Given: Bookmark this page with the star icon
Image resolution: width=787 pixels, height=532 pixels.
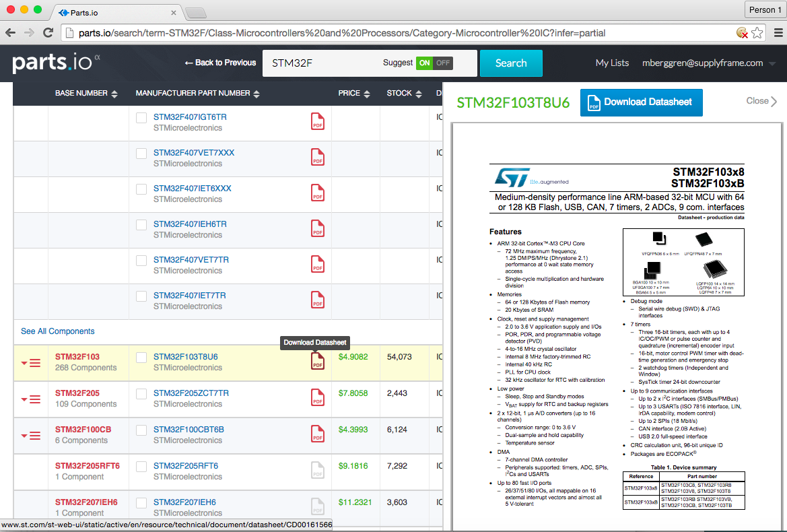Looking at the screenshot, I should [757, 32].
